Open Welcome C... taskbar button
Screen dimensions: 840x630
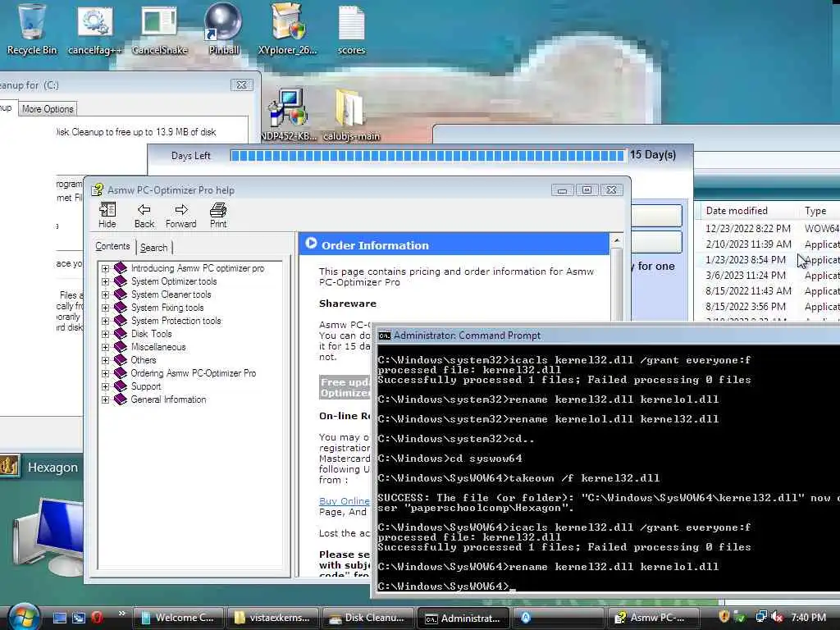click(178, 618)
